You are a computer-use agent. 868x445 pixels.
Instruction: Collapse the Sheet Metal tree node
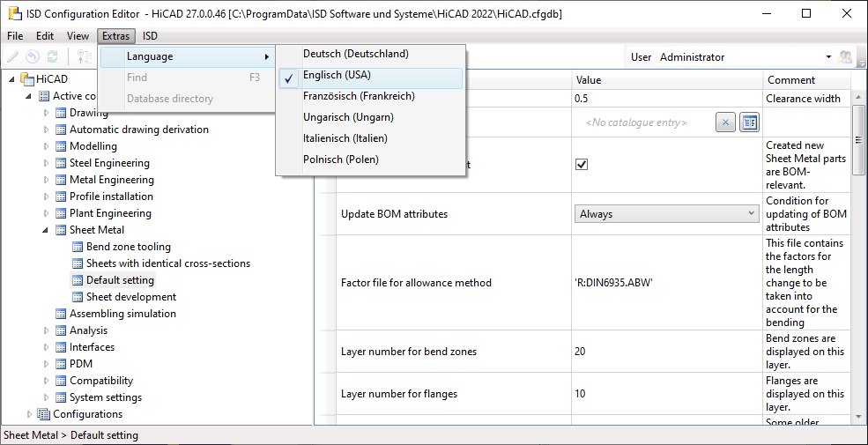click(x=46, y=230)
